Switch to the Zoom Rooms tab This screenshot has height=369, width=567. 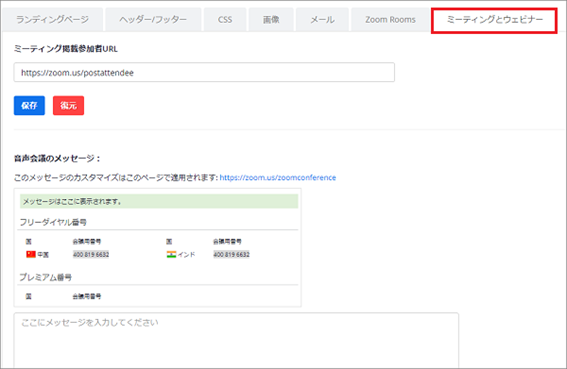pos(390,20)
